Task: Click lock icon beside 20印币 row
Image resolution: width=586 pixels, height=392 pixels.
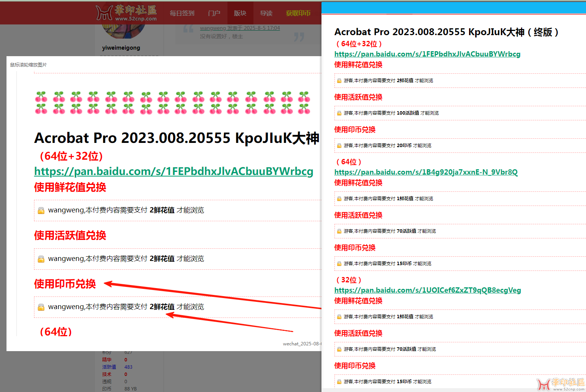Action: pos(339,146)
